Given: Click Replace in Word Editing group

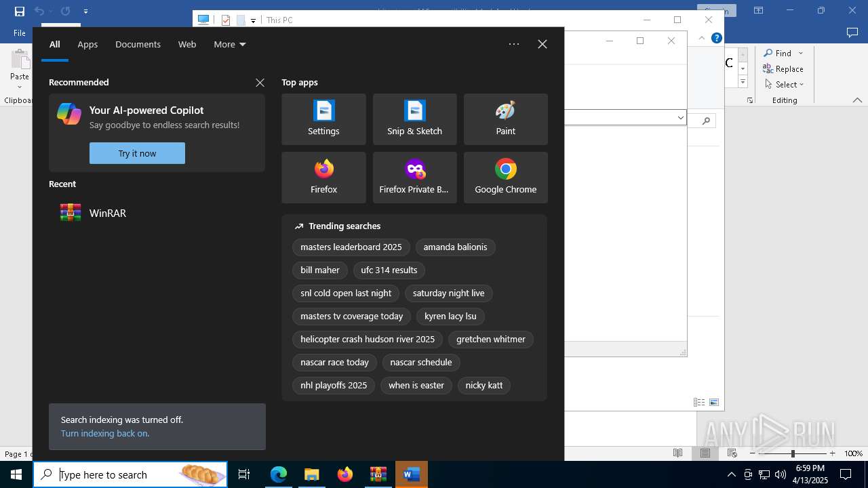Looking at the screenshot, I should [783, 68].
